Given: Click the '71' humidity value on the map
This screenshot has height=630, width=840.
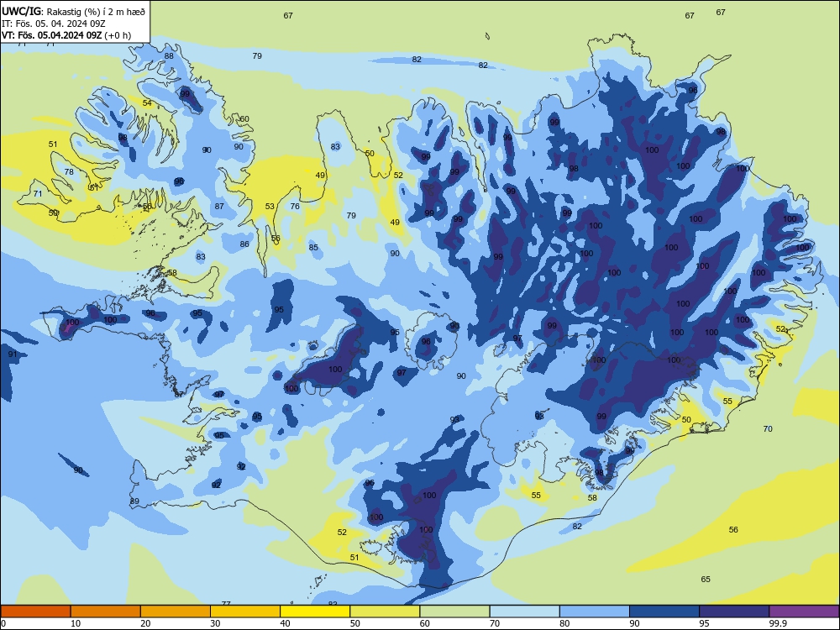Looking at the screenshot, I should (38, 193).
